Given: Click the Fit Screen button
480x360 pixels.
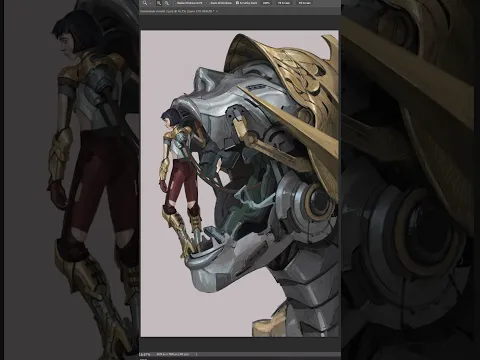Looking at the screenshot, I should pos(284,3).
